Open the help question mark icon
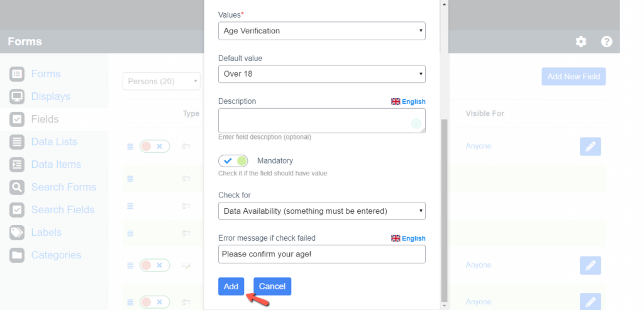This screenshot has height=310, width=644. point(607,42)
